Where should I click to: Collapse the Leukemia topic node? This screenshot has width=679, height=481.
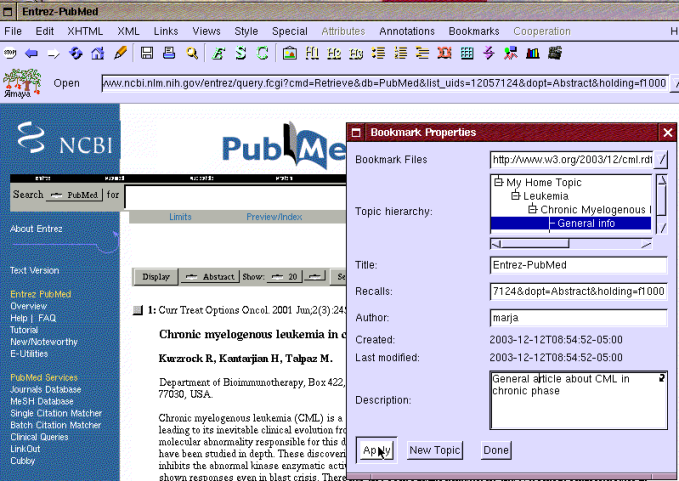click(515, 197)
